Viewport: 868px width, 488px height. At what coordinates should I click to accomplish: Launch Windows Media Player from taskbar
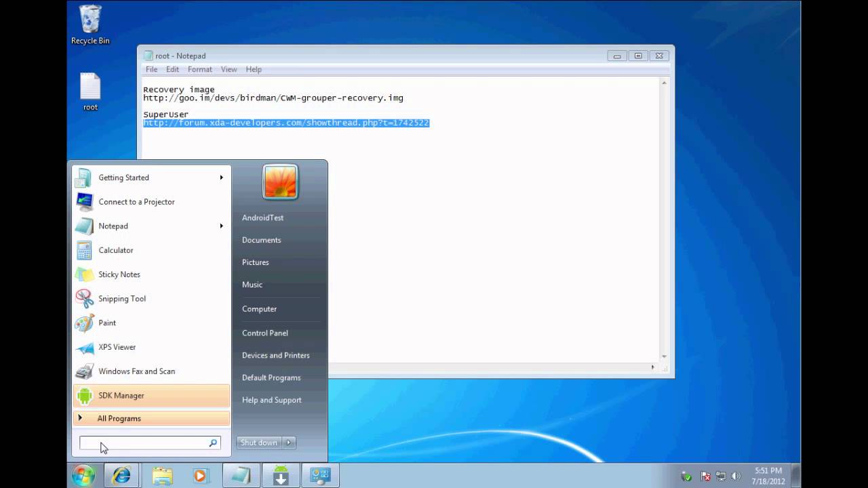pos(200,475)
